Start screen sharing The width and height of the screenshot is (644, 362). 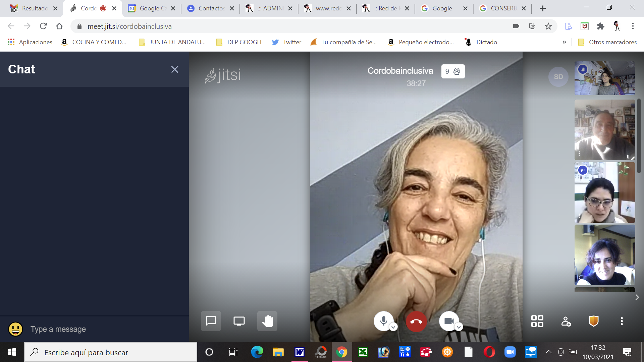239,321
